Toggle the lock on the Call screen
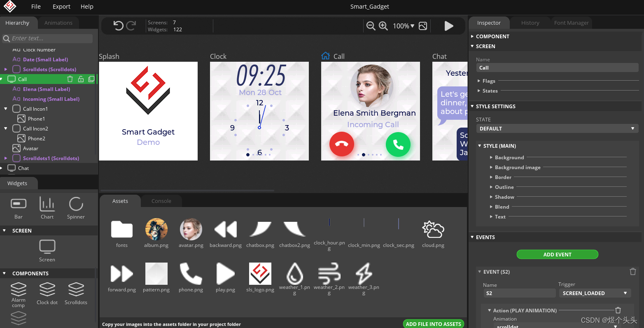 click(x=81, y=79)
